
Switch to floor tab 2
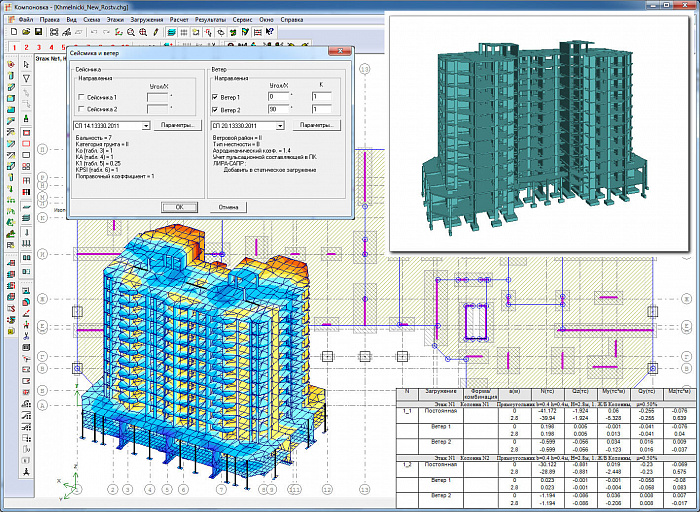(26, 47)
